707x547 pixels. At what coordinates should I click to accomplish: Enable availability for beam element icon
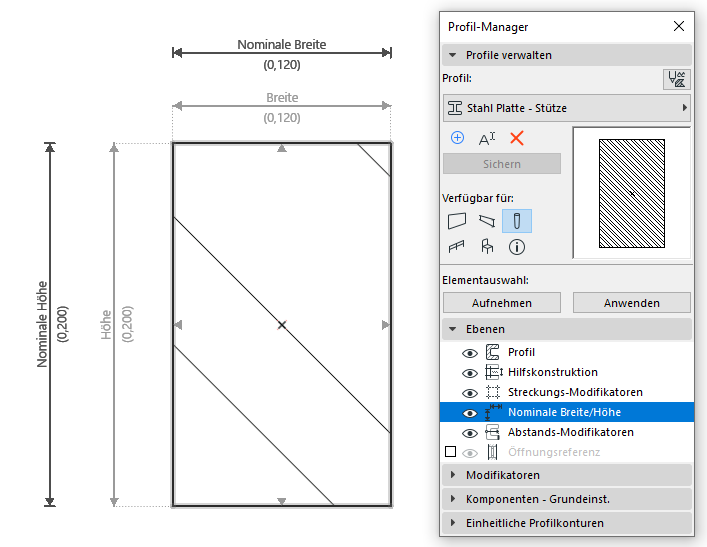[x=487, y=221]
